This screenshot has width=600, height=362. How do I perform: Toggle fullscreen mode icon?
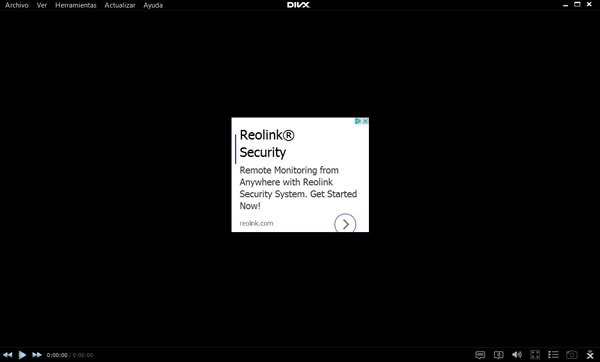click(x=535, y=355)
